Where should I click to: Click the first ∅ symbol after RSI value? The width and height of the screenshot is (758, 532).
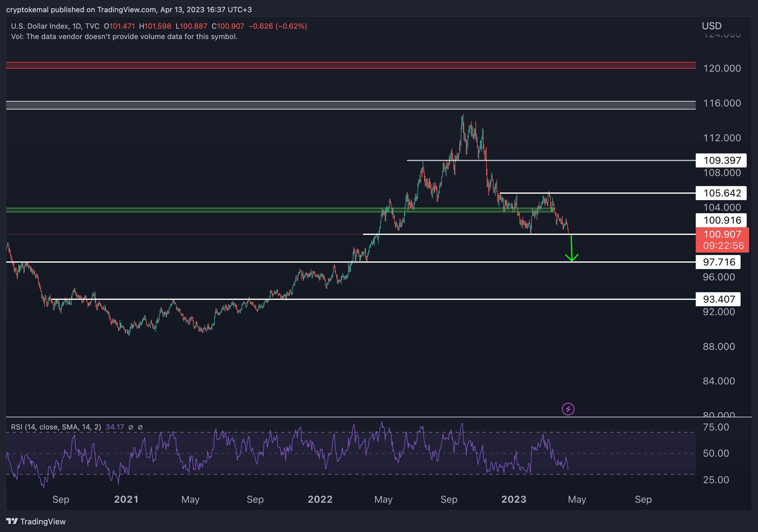pyautogui.click(x=131, y=427)
